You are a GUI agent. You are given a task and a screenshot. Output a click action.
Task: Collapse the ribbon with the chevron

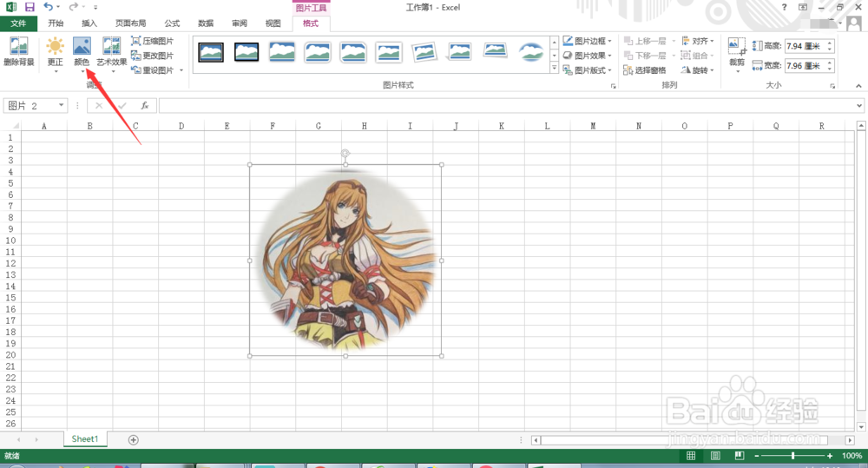click(x=858, y=86)
